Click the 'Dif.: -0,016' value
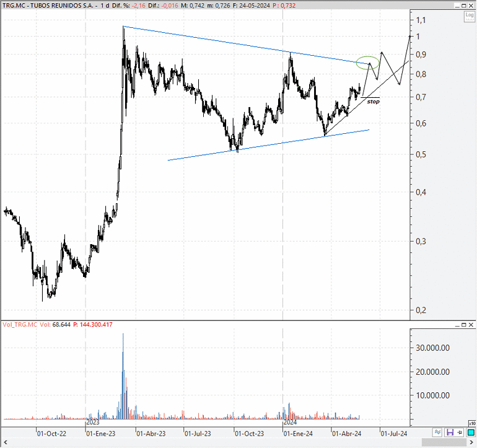Image resolution: width=477 pixels, height=448 pixels. [164, 6]
